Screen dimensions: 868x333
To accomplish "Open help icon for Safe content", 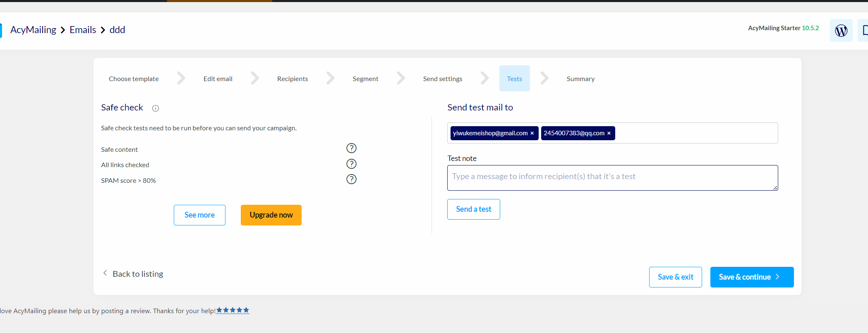I will 351,148.
